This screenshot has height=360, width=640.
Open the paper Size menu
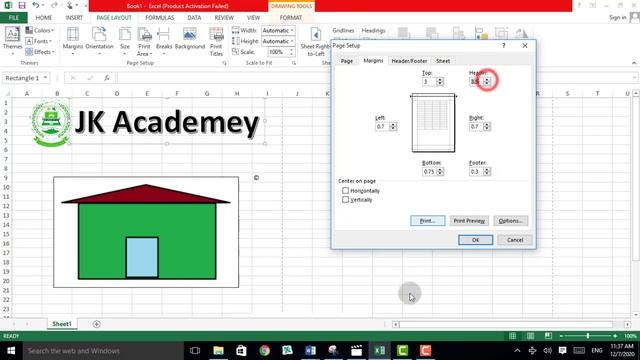pos(125,41)
